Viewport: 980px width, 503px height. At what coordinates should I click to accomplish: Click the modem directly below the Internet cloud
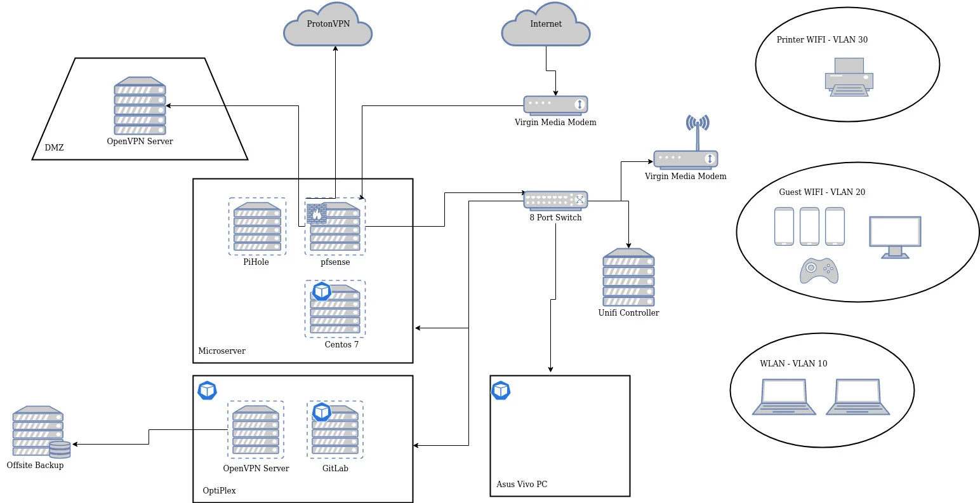coord(555,105)
